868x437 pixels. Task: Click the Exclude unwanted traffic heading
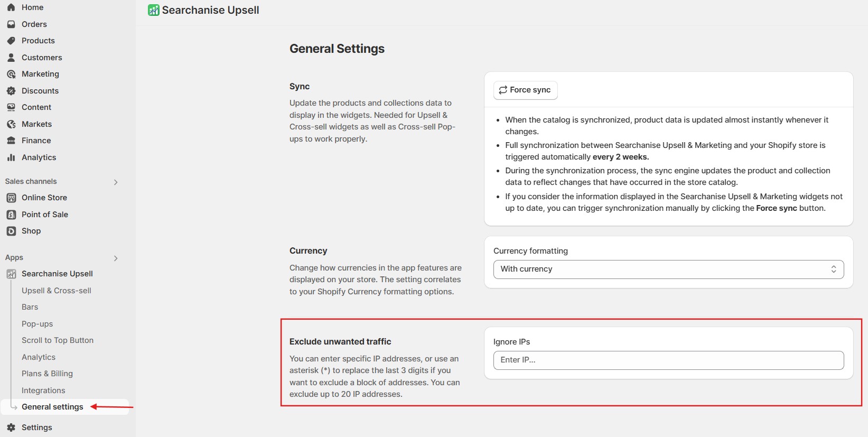coord(340,341)
